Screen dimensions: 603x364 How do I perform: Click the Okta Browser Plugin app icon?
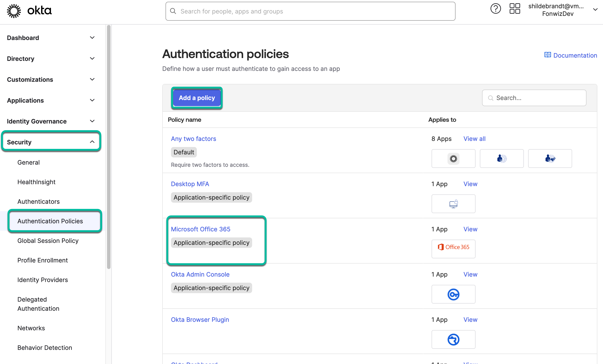453,339
